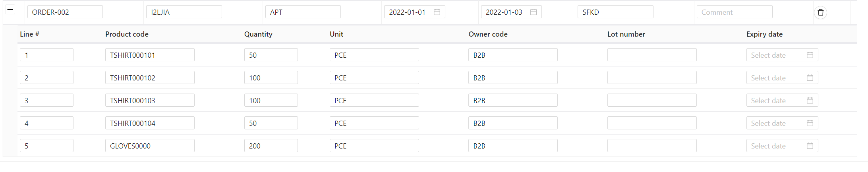Edit the APT text field
Screen dimensions: 868x172
tap(303, 12)
